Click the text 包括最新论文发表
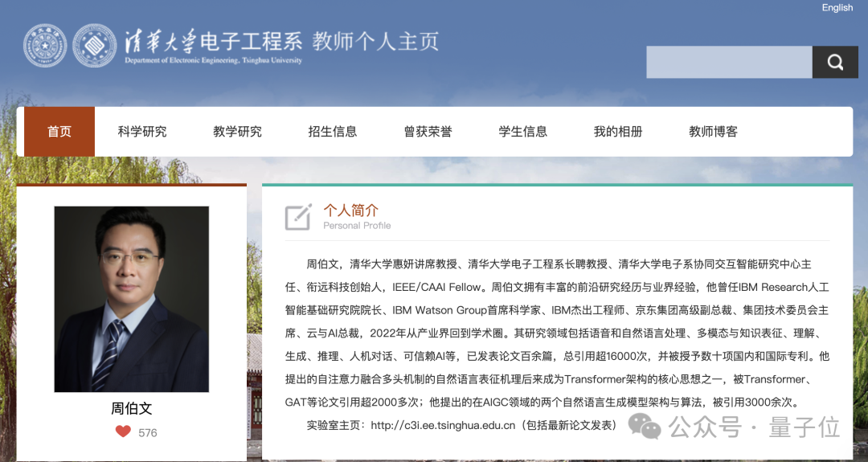 (x=567, y=426)
